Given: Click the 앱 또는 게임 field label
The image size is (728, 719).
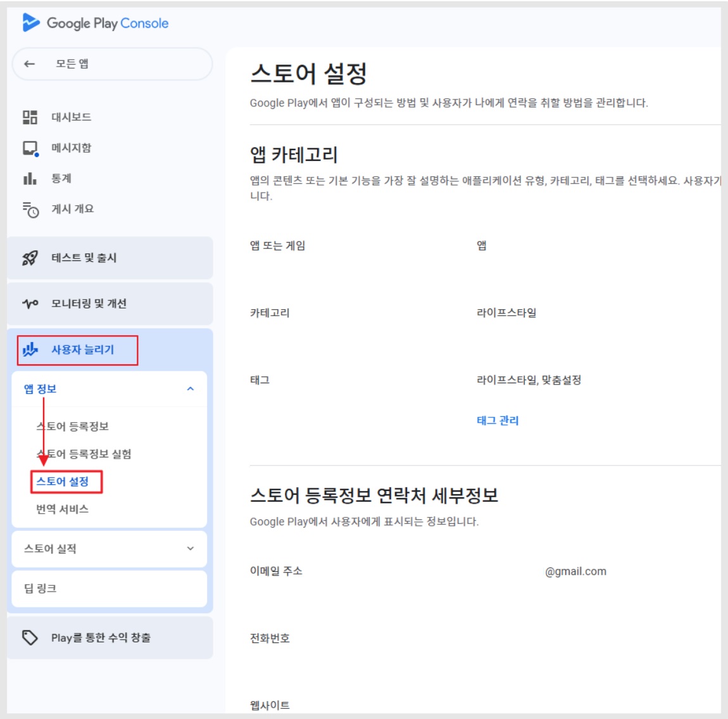Looking at the screenshot, I should (278, 245).
